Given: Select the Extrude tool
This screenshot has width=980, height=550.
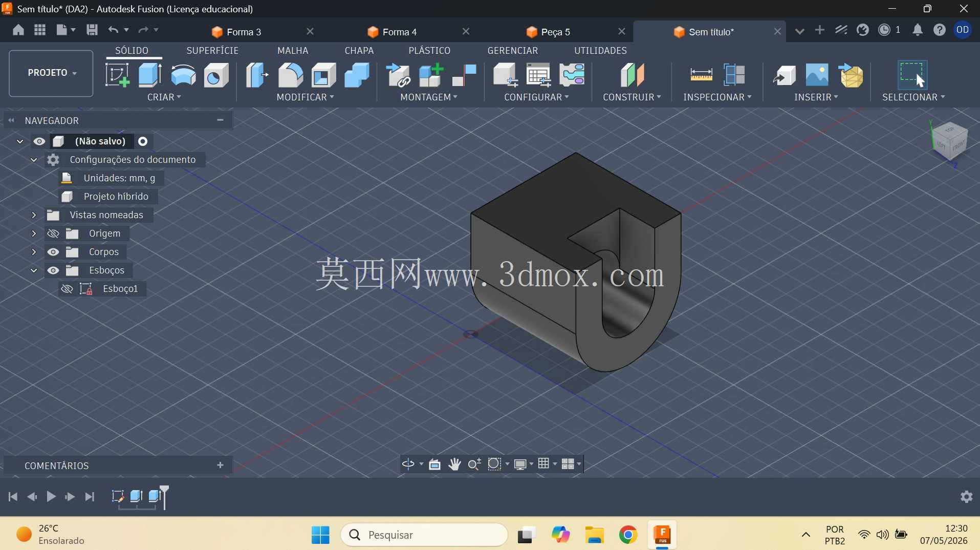Looking at the screenshot, I should click(150, 75).
